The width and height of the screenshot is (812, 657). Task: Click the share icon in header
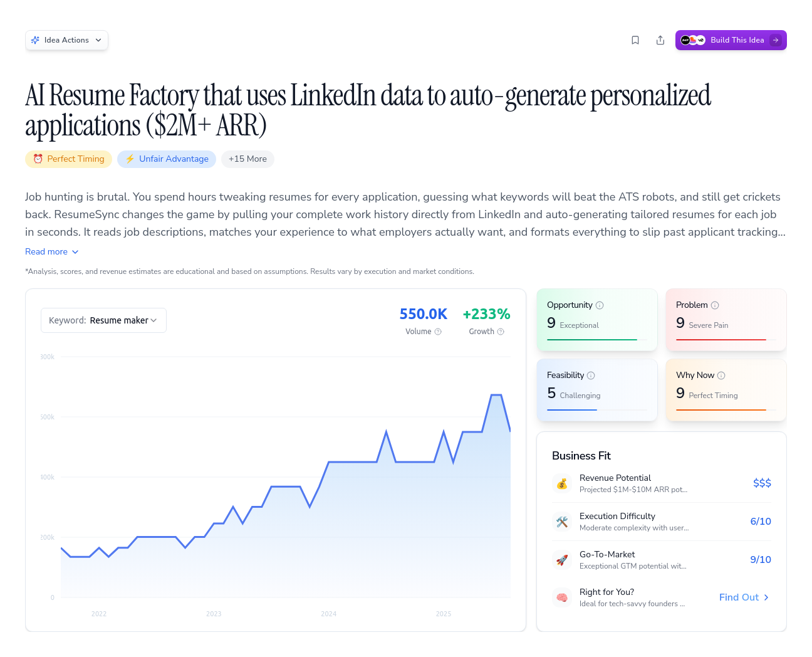(660, 40)
